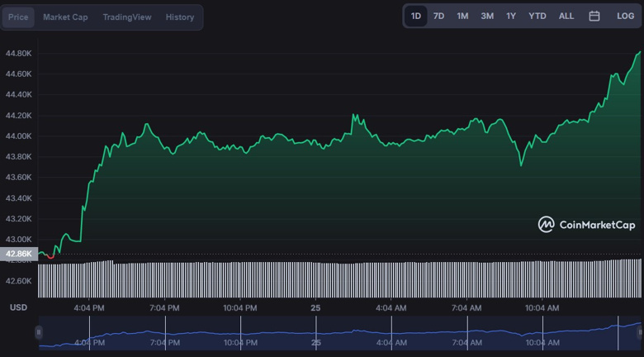Click the 10:04 PM axis label

240,307
